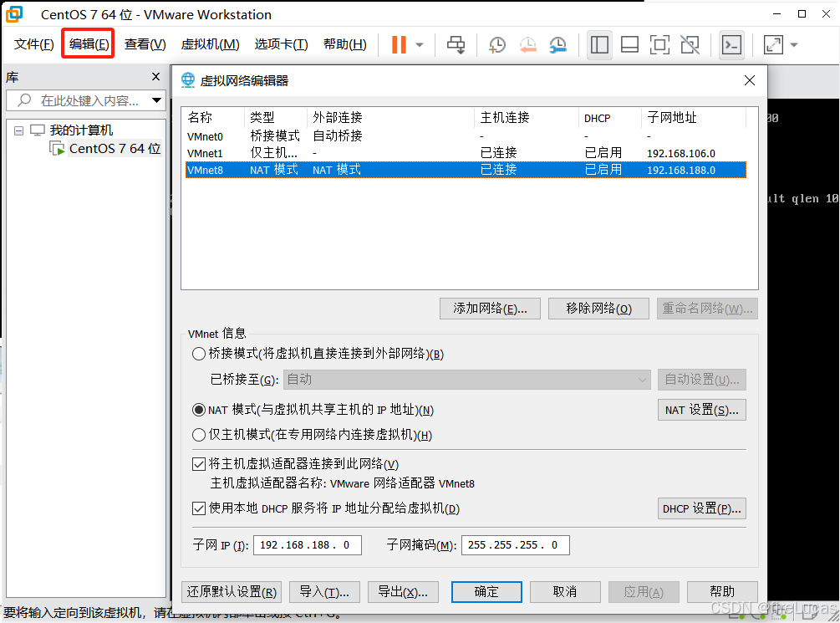Click the 导入(T)... button
Image resolution: width=840 pixels, height=623 pixels.
pyautogui.click(x=324, y=592)
